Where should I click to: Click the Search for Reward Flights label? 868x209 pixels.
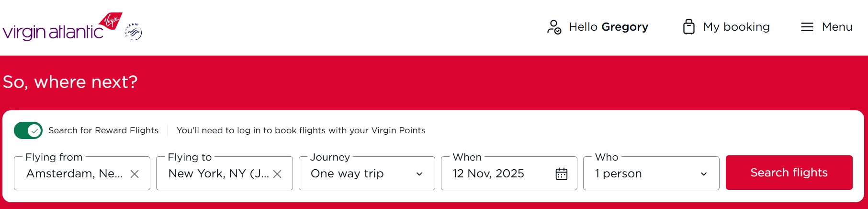pyautogui.click(x=103, y=130)
